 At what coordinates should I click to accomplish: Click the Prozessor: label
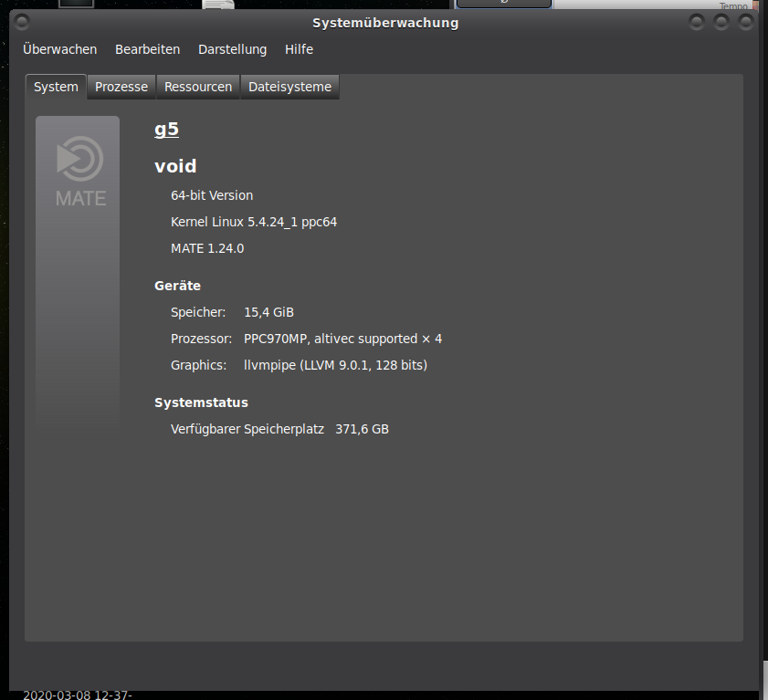coord(201,339)
